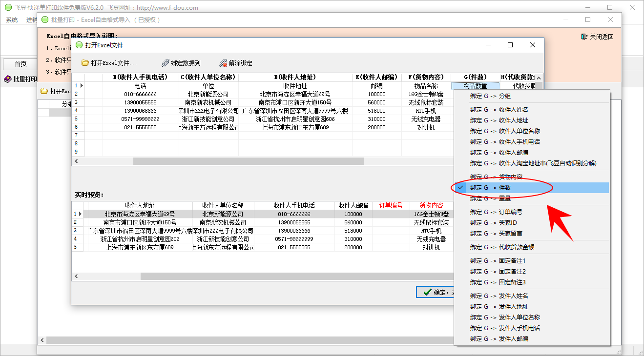Click the 批量打印 book icon

(x=8, y=79)
